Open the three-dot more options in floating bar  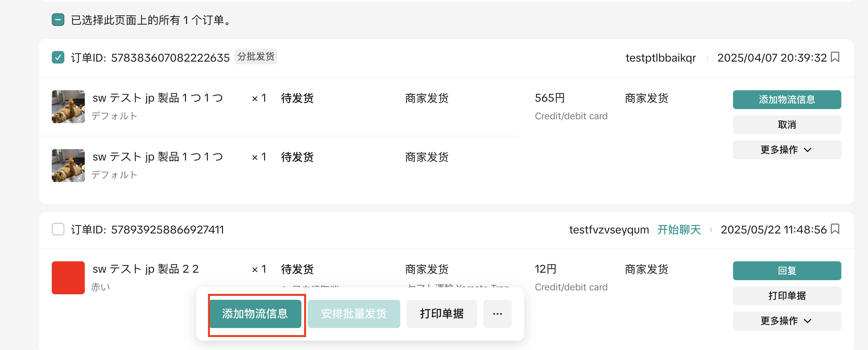click(497, 314)
